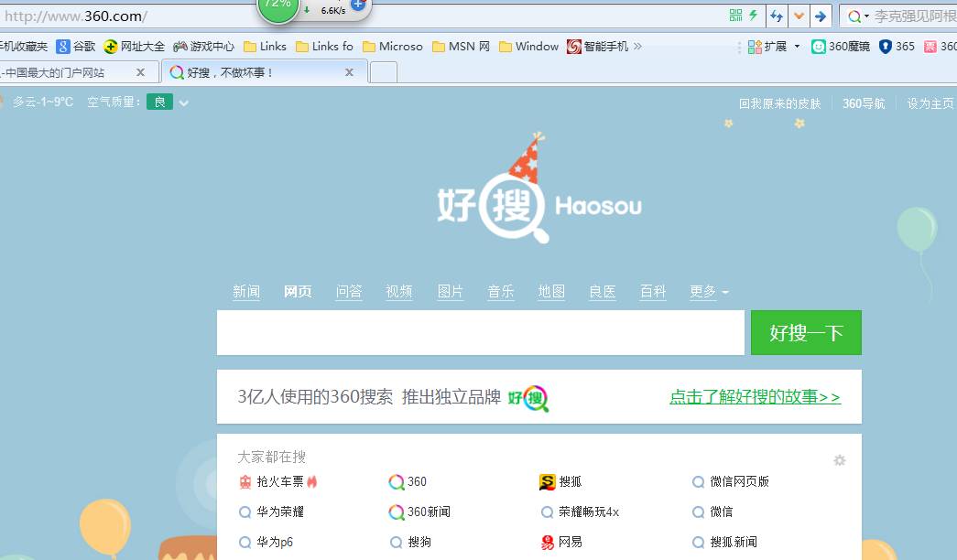Open the 扩展 extensions dropdown
957x560 pixels.
(x=774, y=47)
